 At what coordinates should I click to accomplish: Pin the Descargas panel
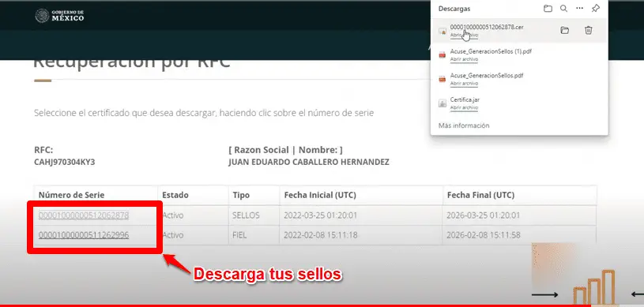(595, 8)
